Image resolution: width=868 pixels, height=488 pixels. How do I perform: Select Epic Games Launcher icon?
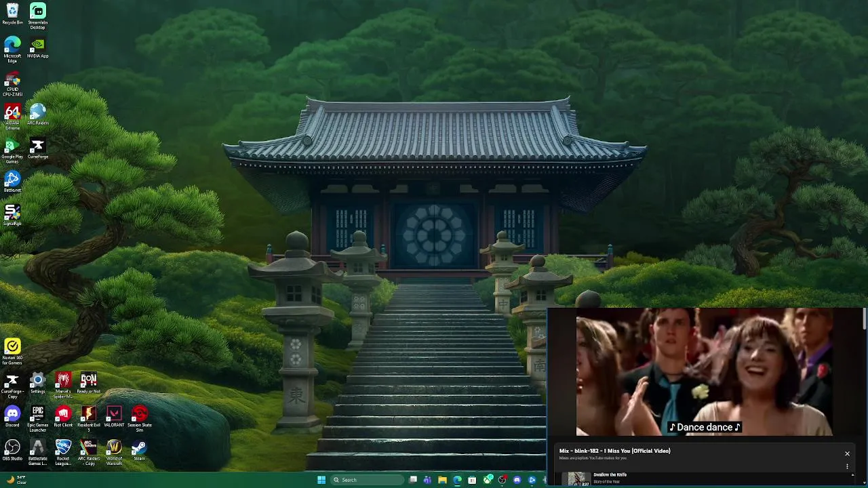tap(38, 419)
